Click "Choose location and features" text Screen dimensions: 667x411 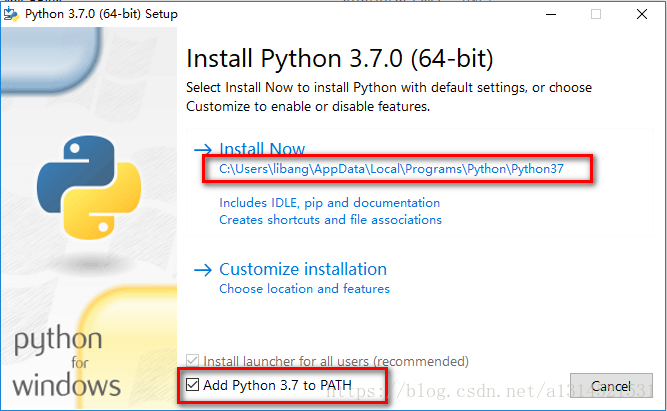point(304,289)
